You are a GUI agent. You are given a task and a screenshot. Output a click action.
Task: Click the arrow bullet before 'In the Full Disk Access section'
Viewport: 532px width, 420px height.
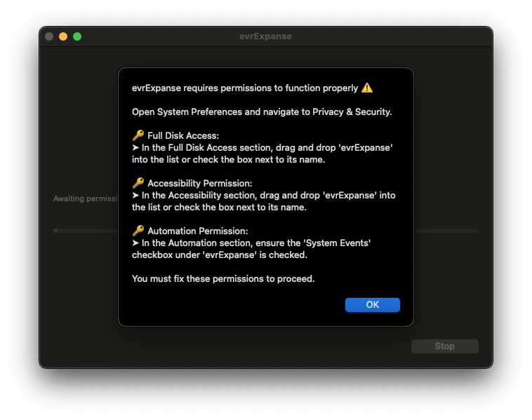point(135,147)
